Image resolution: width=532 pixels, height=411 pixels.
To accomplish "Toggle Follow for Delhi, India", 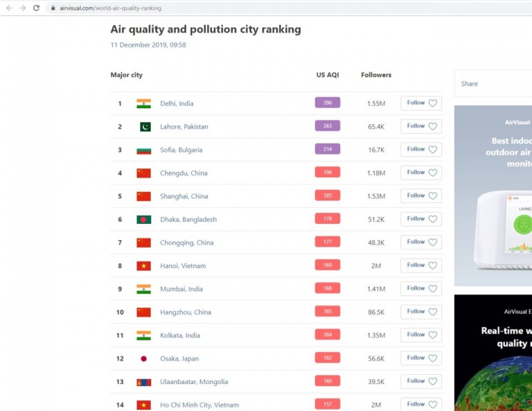I will click(x=420, y=103).
